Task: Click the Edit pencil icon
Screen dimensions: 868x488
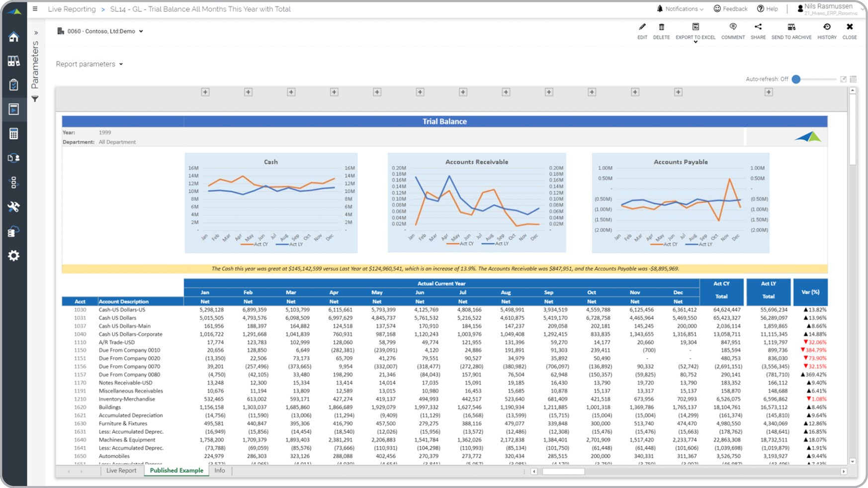Action: point(642,27)
